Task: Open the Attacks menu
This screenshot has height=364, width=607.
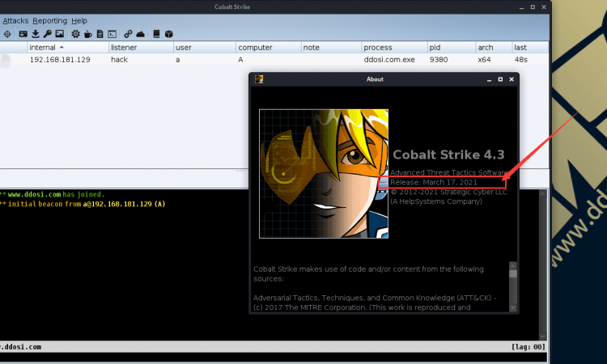Action: point(15,21)
